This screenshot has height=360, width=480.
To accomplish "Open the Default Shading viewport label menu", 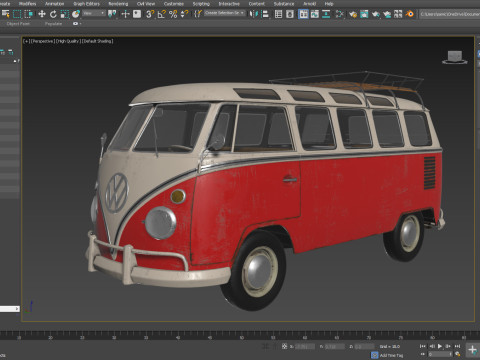I will pos(98,41).
